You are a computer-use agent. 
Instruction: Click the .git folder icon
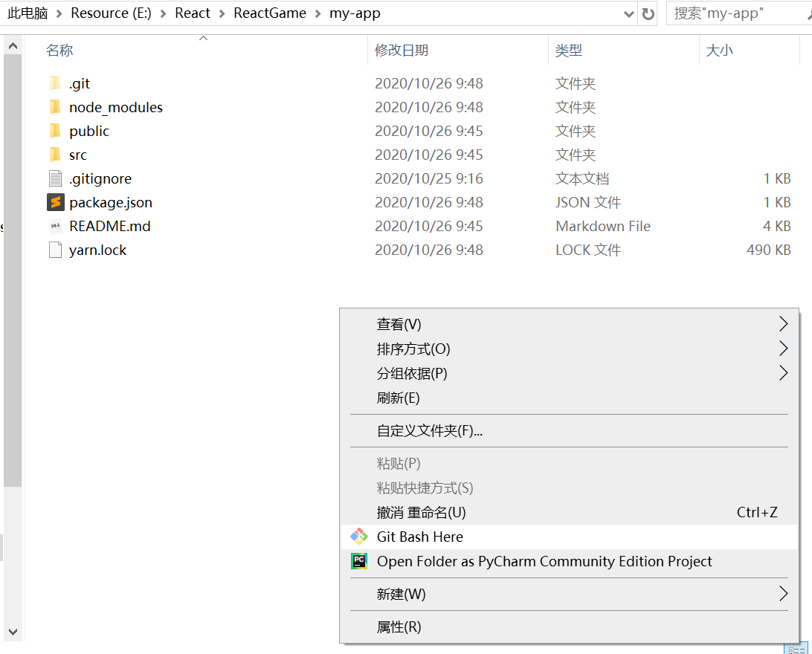(56, 83)
